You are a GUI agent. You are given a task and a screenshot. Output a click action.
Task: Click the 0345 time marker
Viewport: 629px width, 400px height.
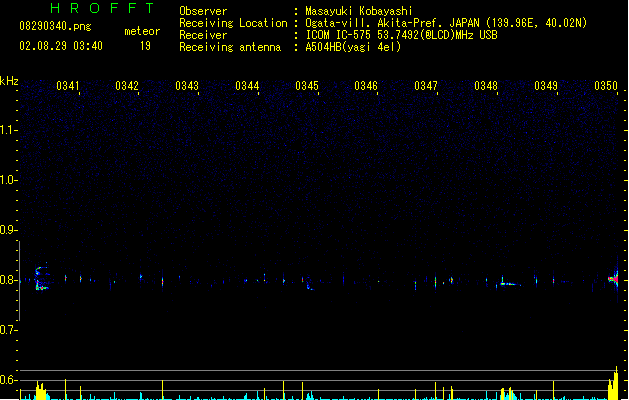[307, 86]
